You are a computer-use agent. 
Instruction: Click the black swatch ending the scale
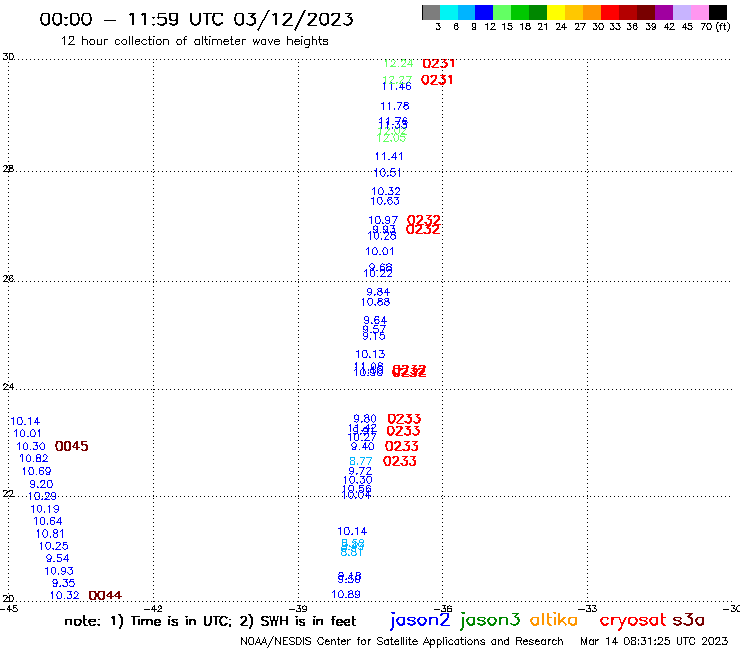click(718, 12)
